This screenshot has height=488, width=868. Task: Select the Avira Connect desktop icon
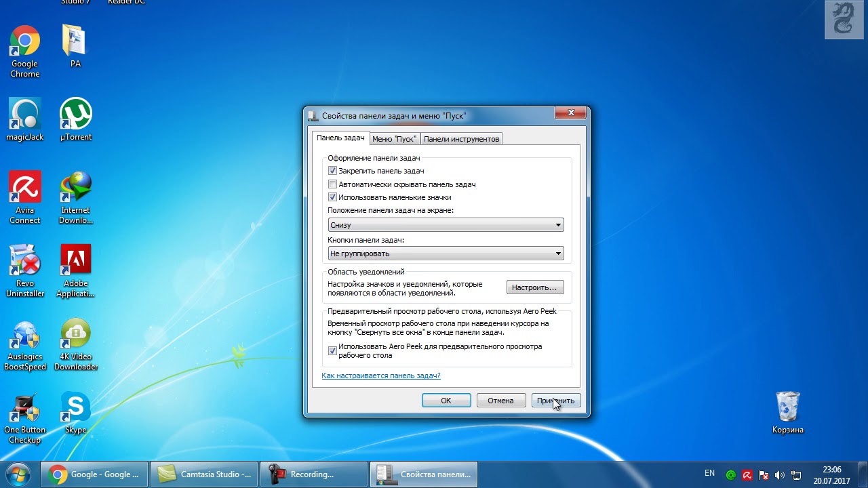click(25, 198)
